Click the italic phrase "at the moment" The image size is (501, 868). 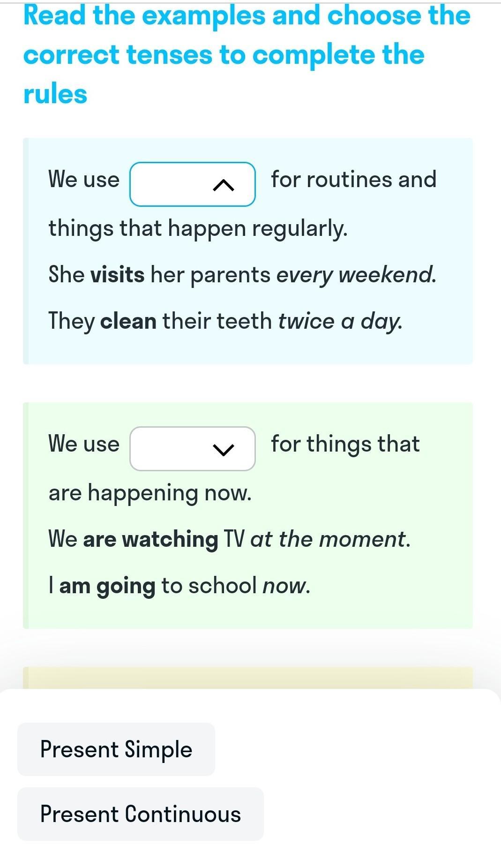click(x=329, y=539)
